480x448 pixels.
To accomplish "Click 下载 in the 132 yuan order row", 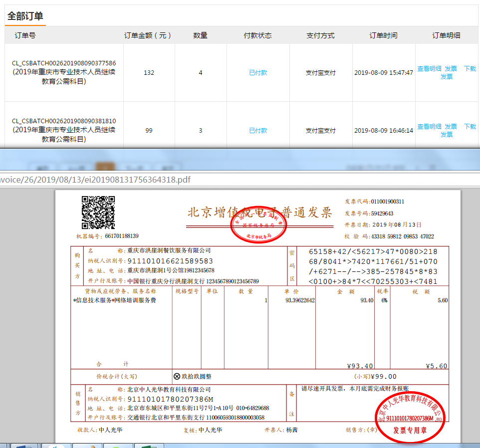I will tap(470, 68).
